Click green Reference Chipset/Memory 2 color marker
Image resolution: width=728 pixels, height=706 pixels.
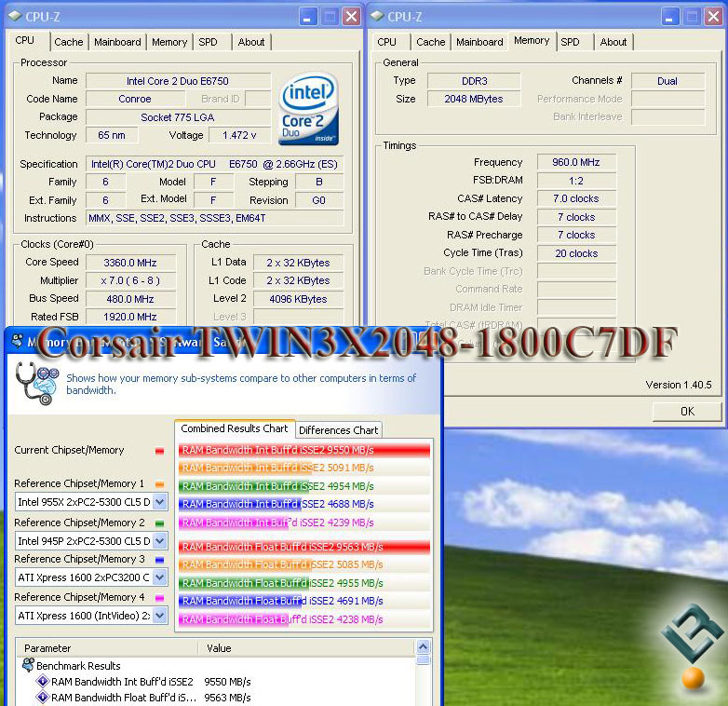click(x=160, y=523)
